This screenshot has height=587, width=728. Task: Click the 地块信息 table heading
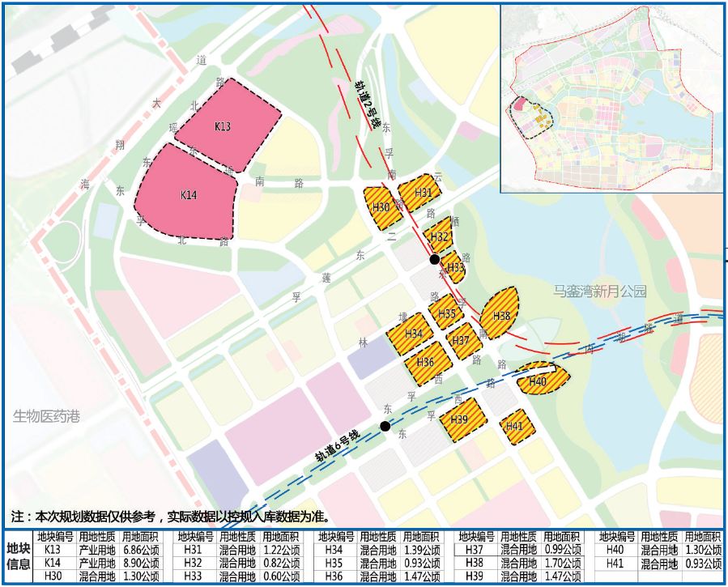(x=19, y=556)
